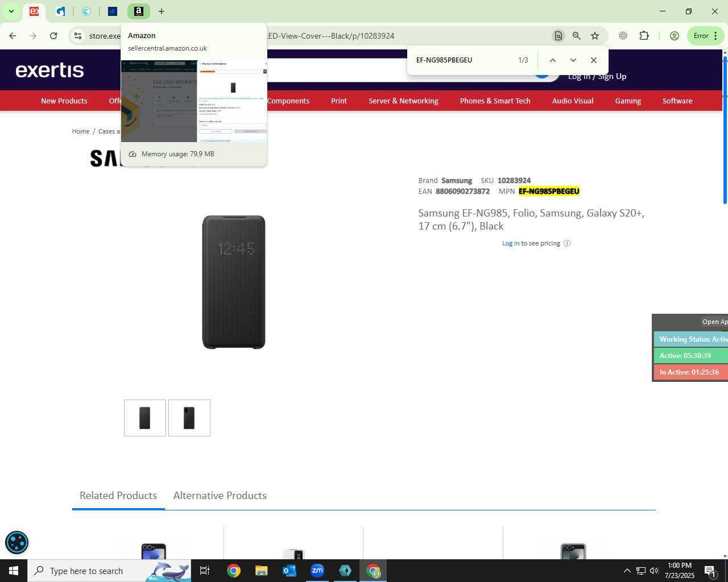Screen dimensions: 728x582
Task: Open a new browser tab
Action: click(x=162, y=11)
